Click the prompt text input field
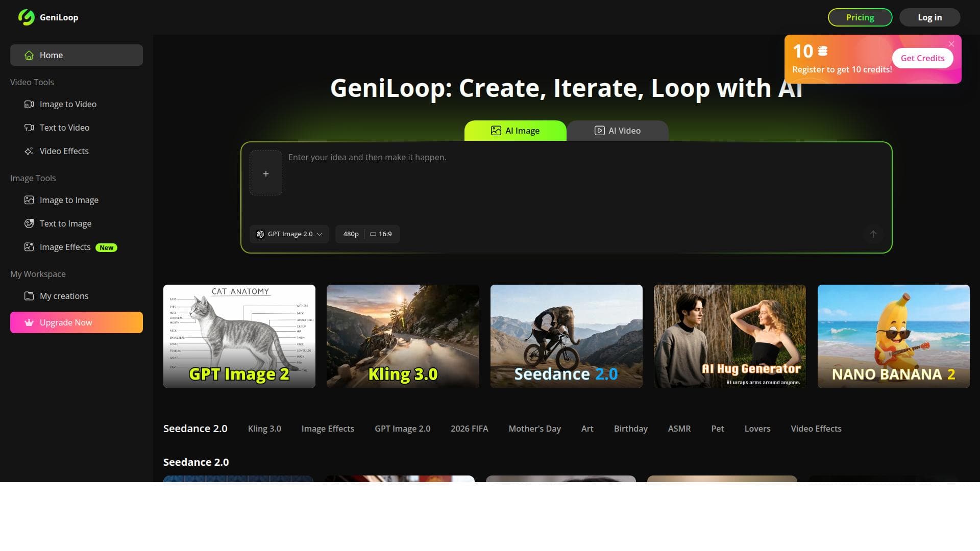 pyautogui.click(x=586, y=184)
